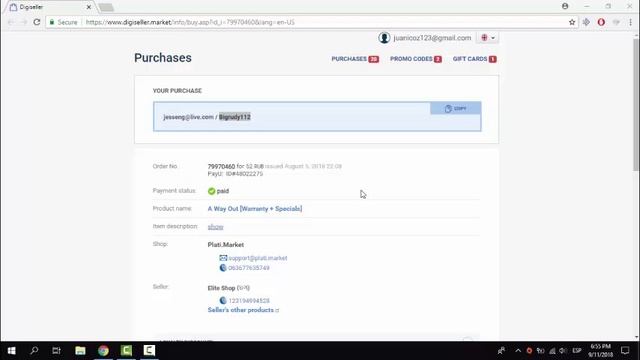Open the PURCHASES tab
Image resolution: width=640 pixels, height=360 pixels.
pos(355,59)
